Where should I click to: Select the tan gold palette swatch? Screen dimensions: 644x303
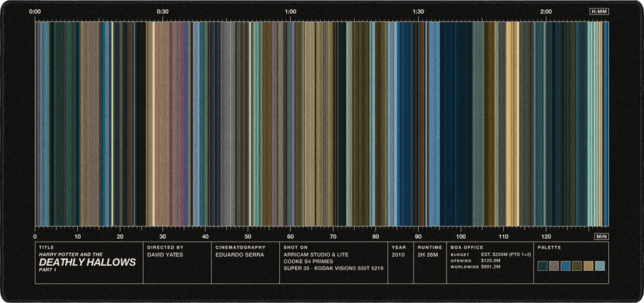589,266
